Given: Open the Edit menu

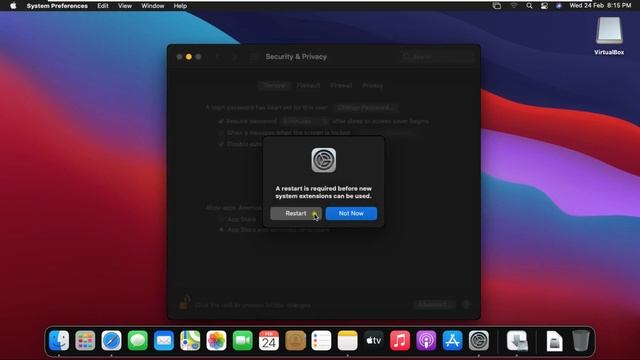Looking at the screenshot, I should pyautogui.click(x=103, y=6).
